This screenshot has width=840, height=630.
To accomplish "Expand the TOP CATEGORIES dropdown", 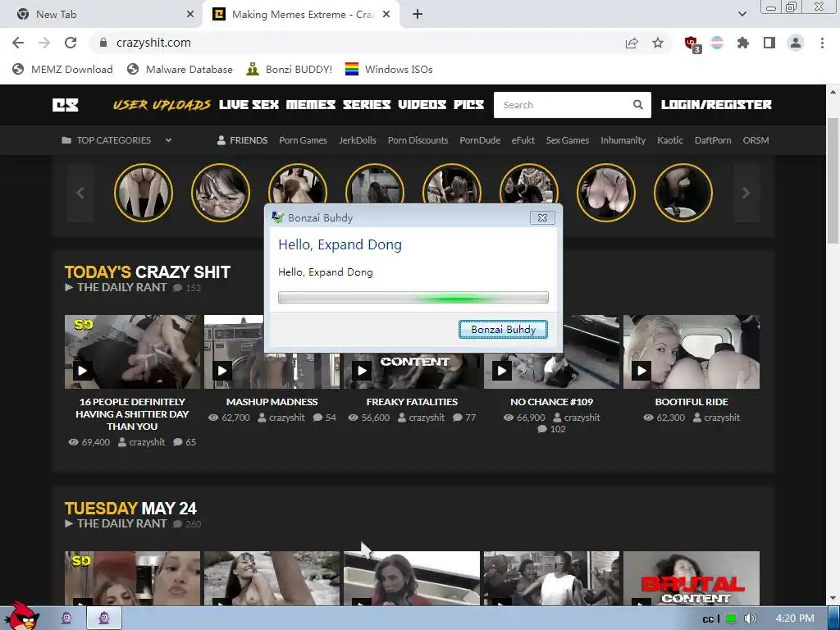I will click(x=116, y=140).
